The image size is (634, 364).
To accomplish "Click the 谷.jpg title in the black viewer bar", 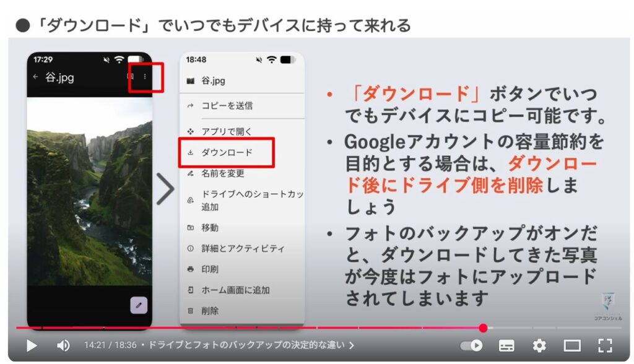I will coord(59,77).
